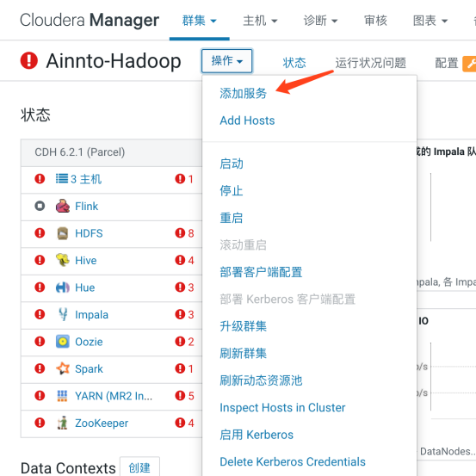This screenshot has height=476, width=476.
Task: Click the Impala health issues badge showing 3
Action: pos(184,314)
